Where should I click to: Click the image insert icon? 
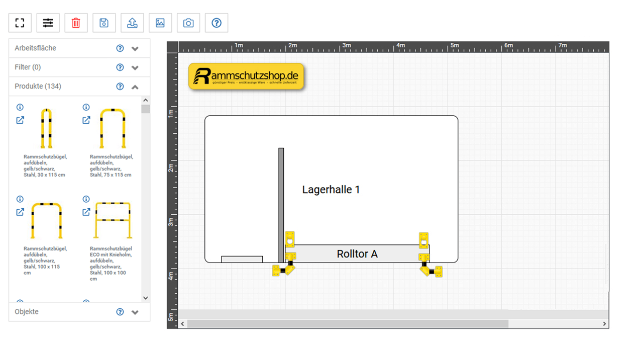pyautogui.click(x=160, y=23)
